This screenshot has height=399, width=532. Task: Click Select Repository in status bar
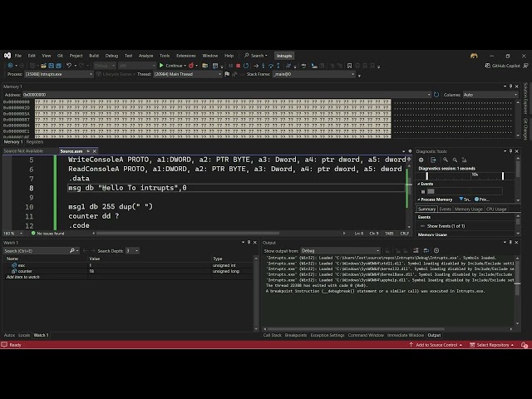[x=493, y=345]
